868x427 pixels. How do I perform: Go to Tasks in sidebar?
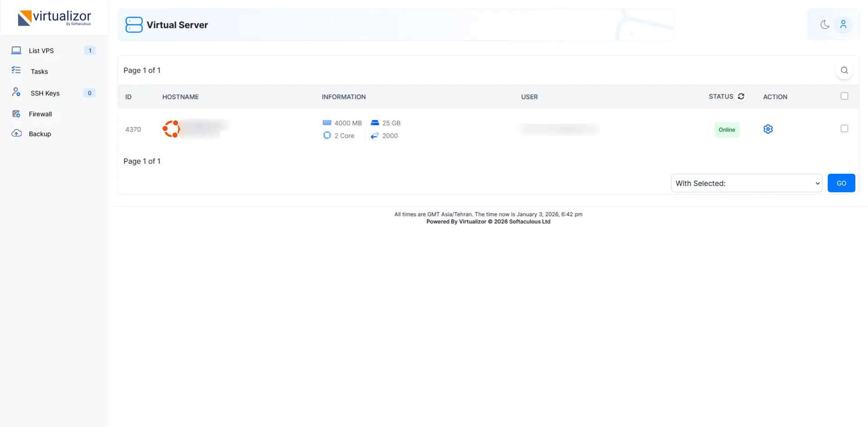point(39,71)
